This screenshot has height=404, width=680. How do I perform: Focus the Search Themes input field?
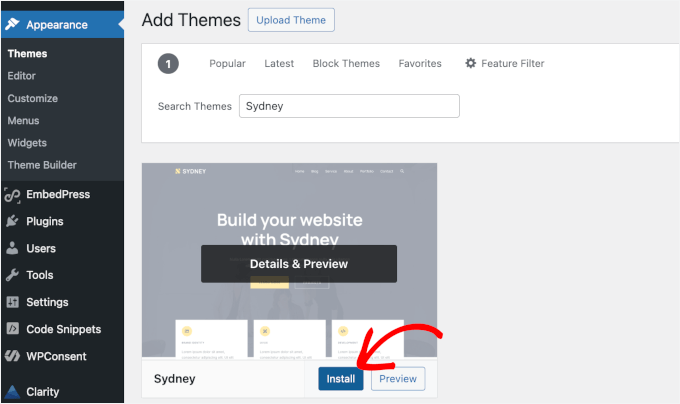[x=349, y=106]
